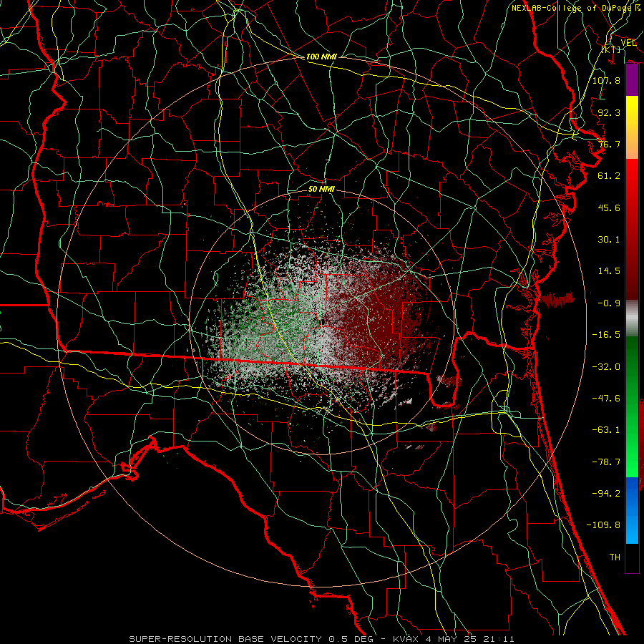Click the 45.6 value on the velocity scale
The width and height of the screenshot is (644, 644).
pyautogui.click(x=609, y=208)
